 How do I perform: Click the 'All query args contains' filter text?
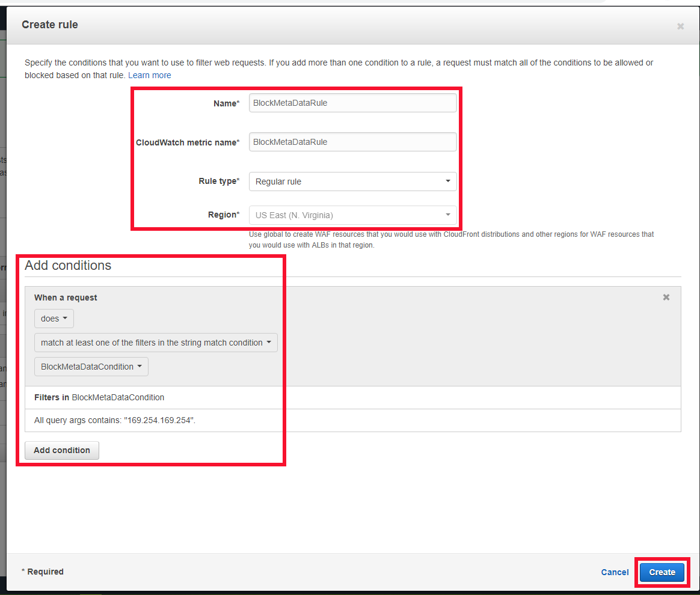pos(115,420)
